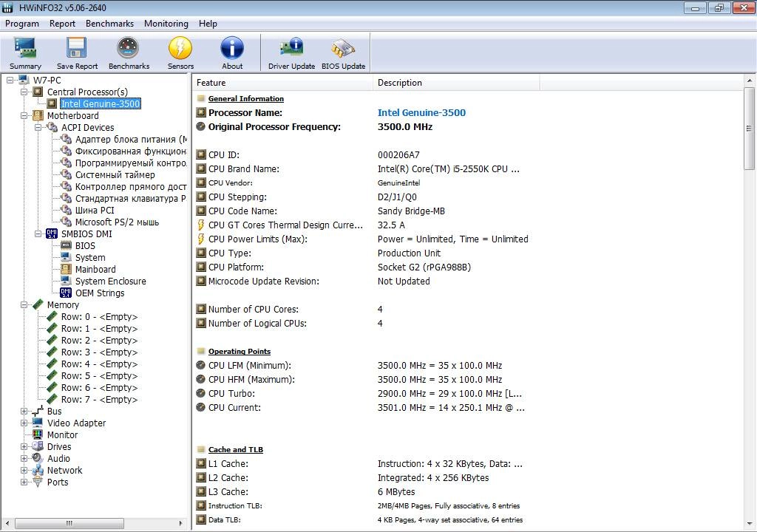This screenshot has height=532, width=757.
Task: Click the Mainboard icon under SMBIOS DMI
Action: (66, 269)
